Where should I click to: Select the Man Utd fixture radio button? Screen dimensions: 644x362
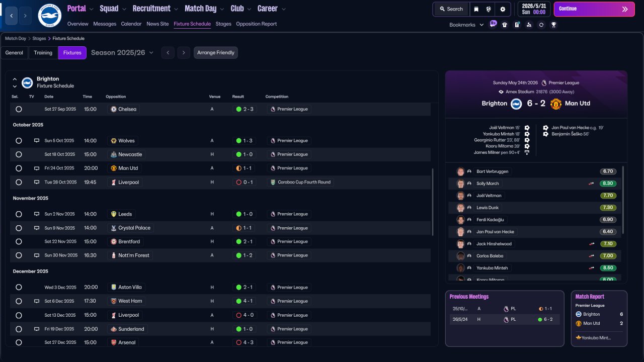click(x=19, y=168)
